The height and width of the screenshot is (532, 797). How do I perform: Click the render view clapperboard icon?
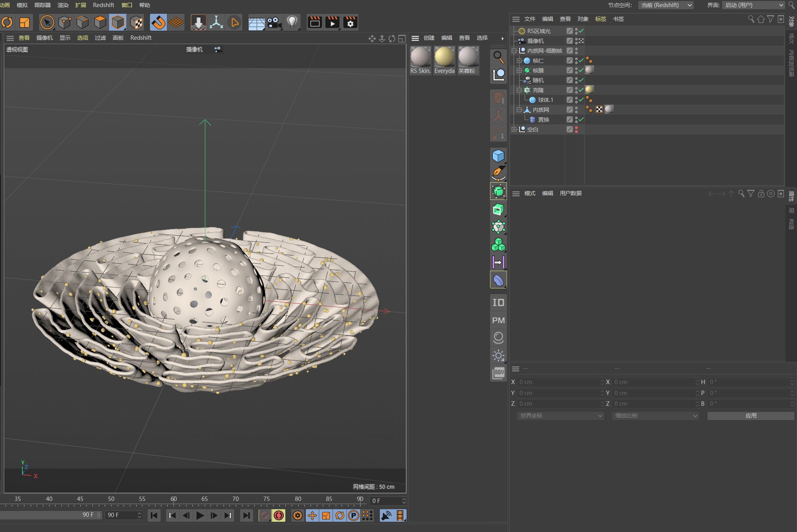coord(314,22)
